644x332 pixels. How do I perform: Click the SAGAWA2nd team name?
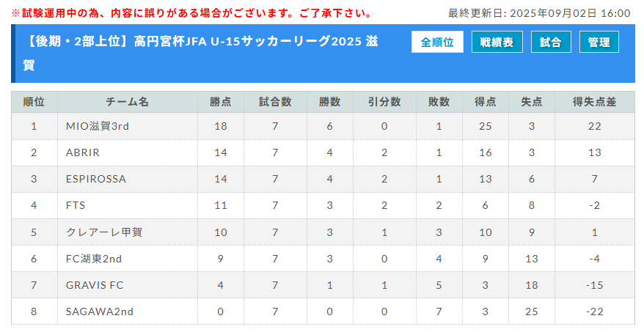click(x=100, y=312)
